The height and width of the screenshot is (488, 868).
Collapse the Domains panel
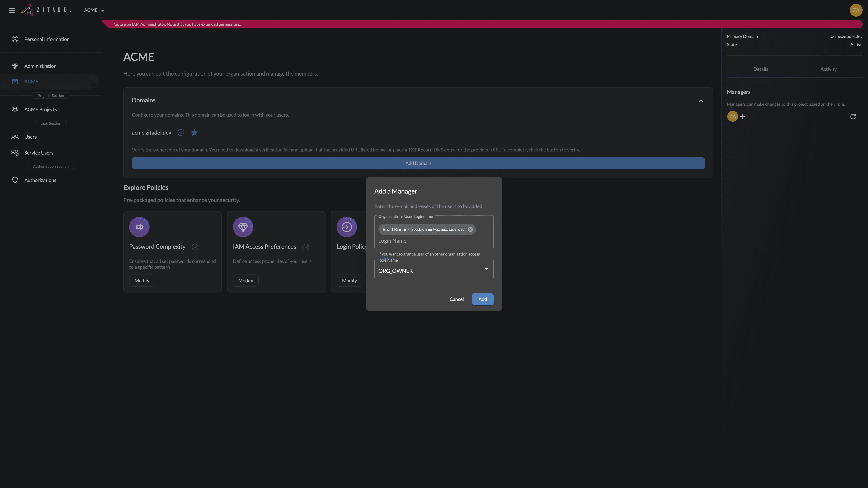tap(701, 100)
